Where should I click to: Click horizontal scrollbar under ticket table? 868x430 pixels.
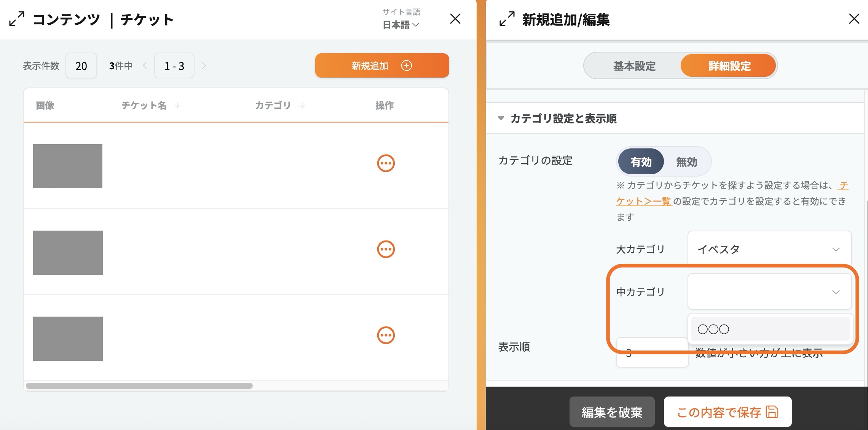pyautogui.click(x=139, y=386)
